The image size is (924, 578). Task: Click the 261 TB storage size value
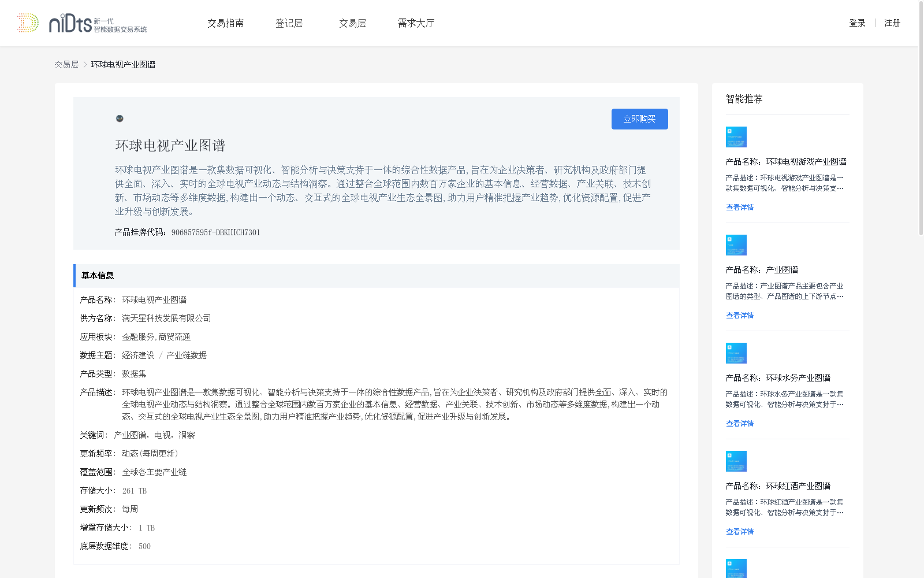135,491
